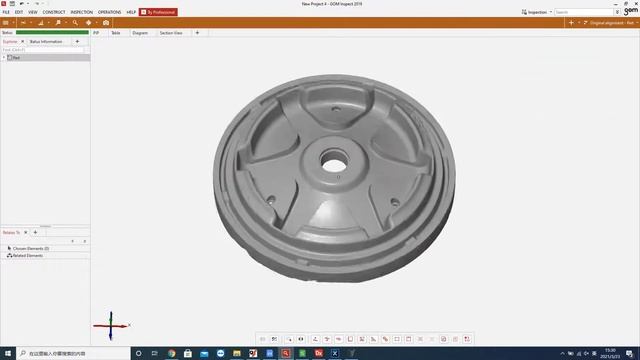640x360 pixels.
Task: Open Chrome from the taskbar
Action: (x=171, y=353)
